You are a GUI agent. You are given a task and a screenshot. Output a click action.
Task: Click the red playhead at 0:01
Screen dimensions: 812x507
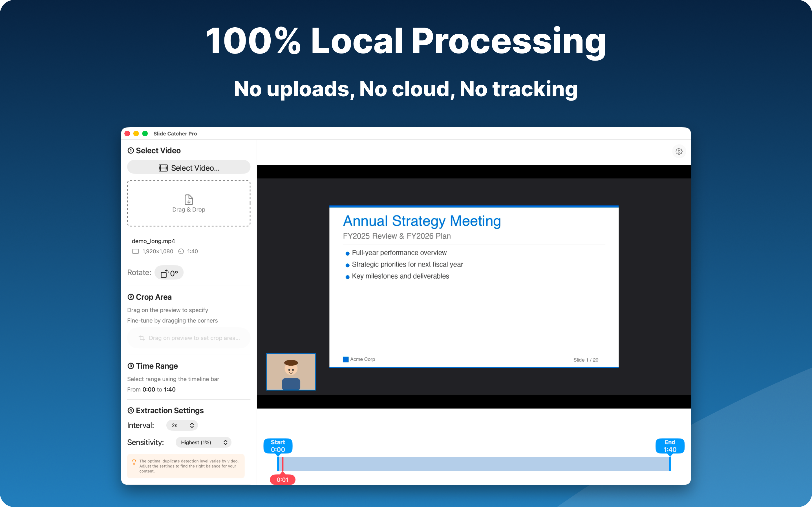[282, 479]
